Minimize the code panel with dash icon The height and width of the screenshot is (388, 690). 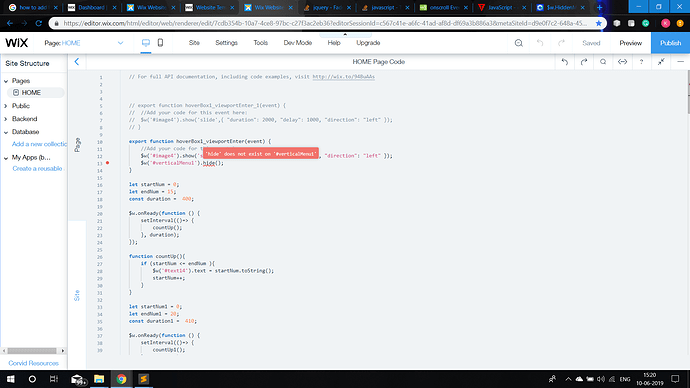click(x=680, y=62)
